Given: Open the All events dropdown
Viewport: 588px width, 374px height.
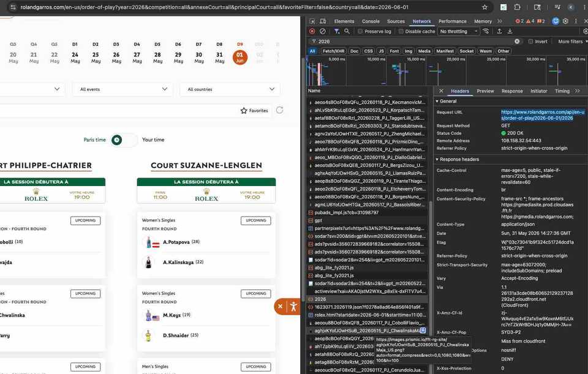Looking at the screenshot, I should 123,89.
